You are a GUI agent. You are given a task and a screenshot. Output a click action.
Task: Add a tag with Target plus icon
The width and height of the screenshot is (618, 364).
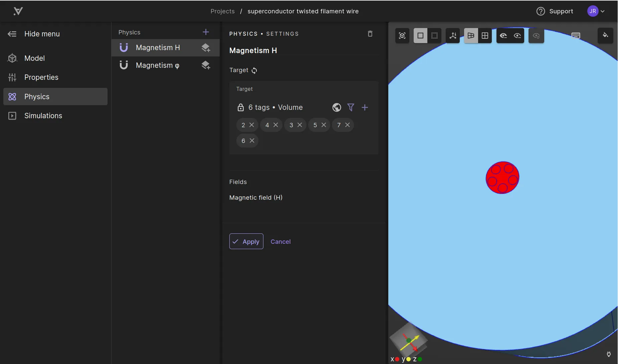tap(365, 108)
